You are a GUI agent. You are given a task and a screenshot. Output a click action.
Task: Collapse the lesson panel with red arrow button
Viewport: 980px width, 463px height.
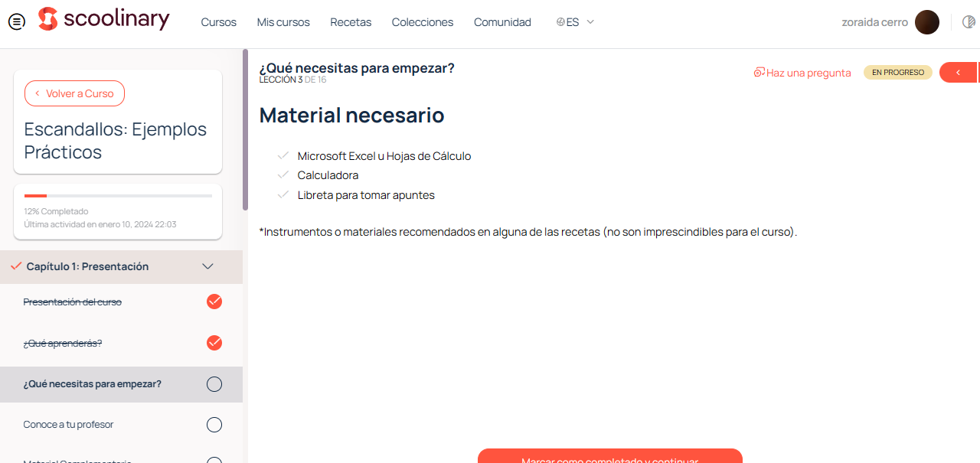coord(959,72)
